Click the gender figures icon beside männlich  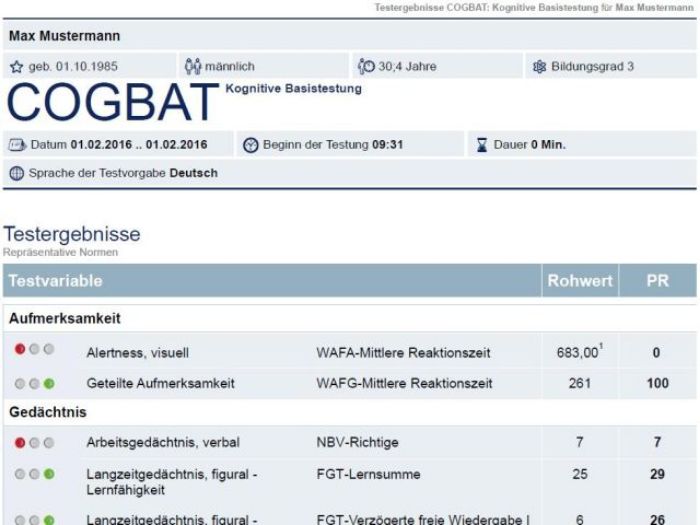coord(193,66)
